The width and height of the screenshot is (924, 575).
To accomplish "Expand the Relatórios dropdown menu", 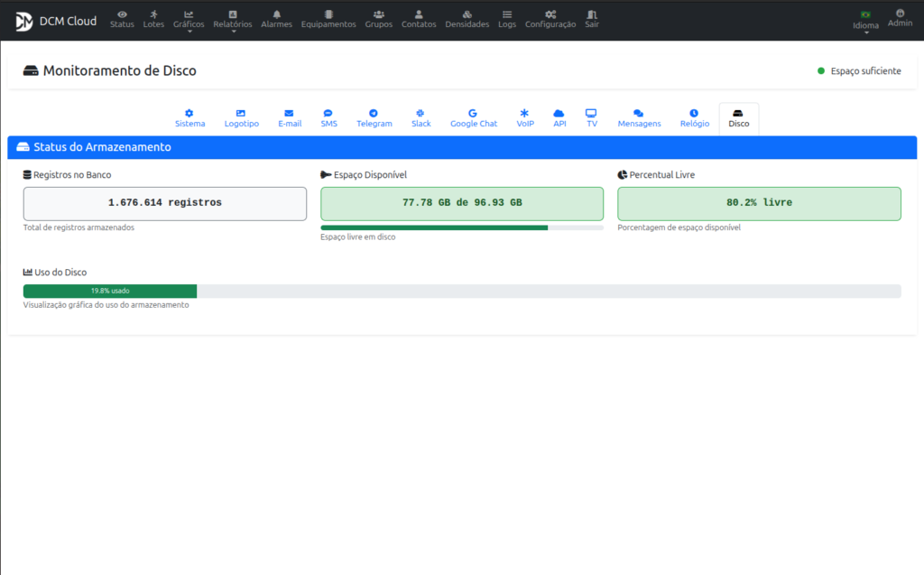I will 233,20.
